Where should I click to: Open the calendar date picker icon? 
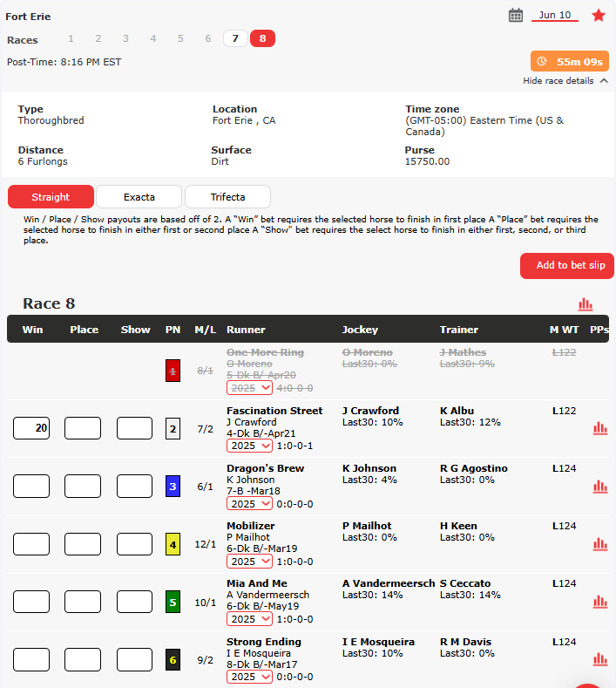[516, 16]
